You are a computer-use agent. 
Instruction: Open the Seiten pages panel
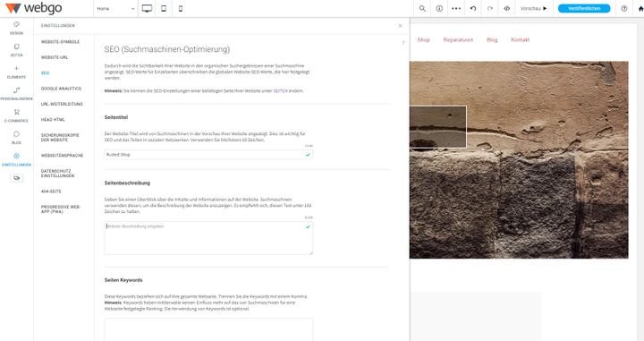(x=16, y=50)
